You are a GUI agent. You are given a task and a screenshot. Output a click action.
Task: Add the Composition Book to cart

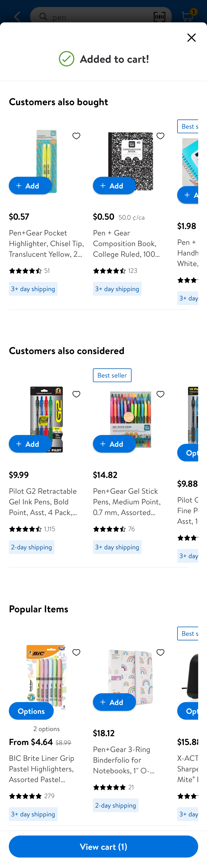click(114, 185)
